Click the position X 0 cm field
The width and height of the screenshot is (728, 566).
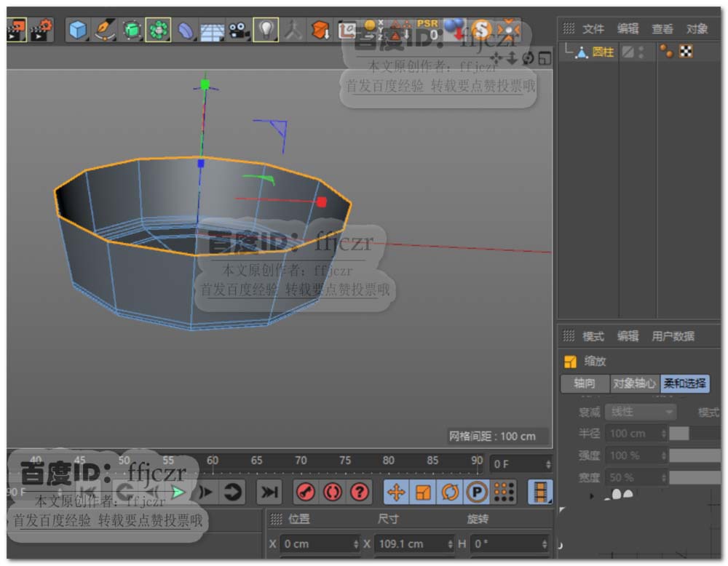320,543
